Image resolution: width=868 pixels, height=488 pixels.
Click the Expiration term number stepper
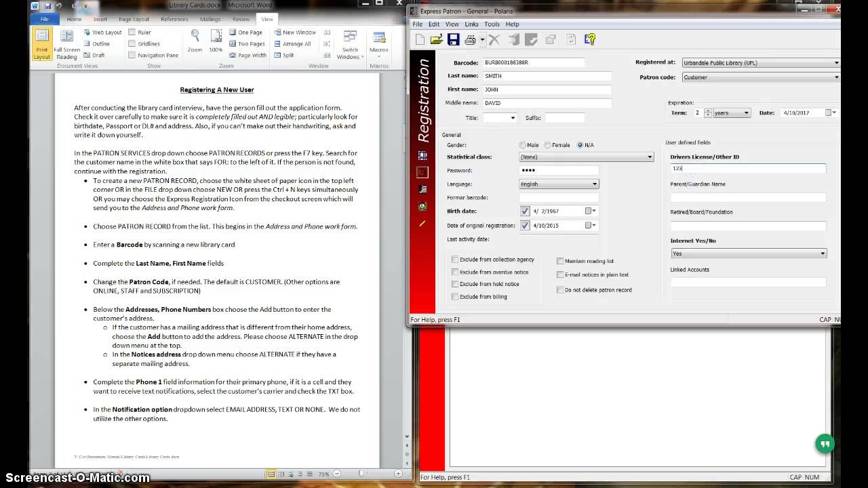pos(709,113)
